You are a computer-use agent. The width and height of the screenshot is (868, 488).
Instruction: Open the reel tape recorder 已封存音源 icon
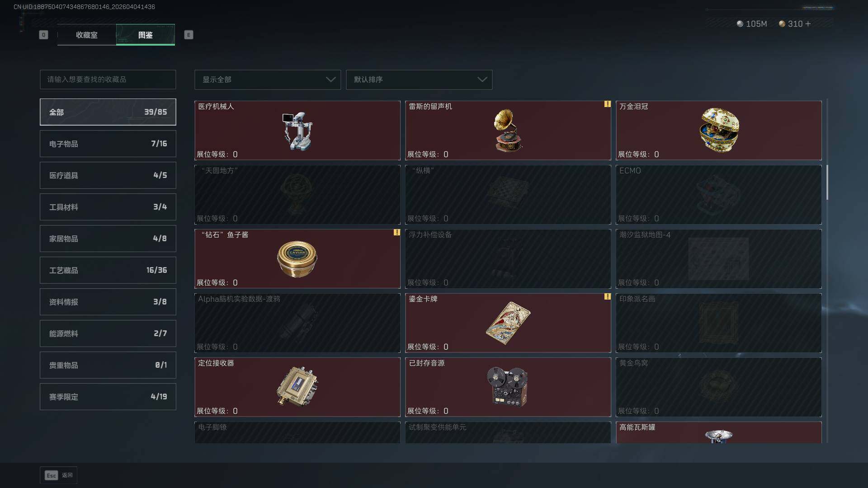508,387
